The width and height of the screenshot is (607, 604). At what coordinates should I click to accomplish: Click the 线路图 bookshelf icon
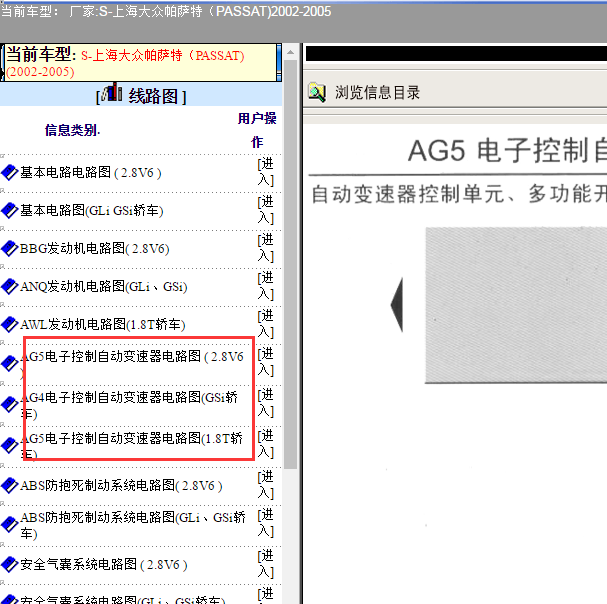click(112, 92)
